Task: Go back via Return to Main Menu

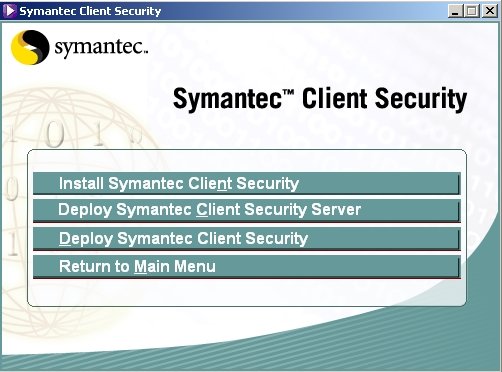Action: 247,267
